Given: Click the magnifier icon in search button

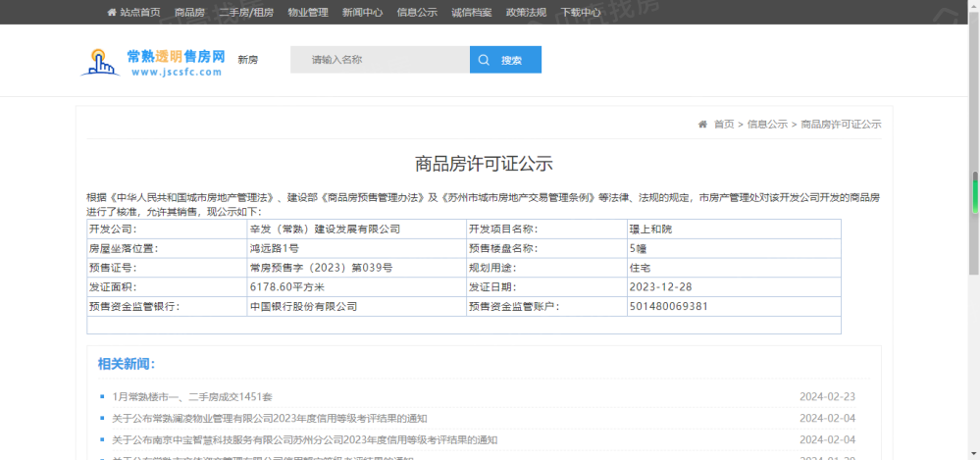Looking at the screenshot, I should pyautogui.click(x=484, y=60).
